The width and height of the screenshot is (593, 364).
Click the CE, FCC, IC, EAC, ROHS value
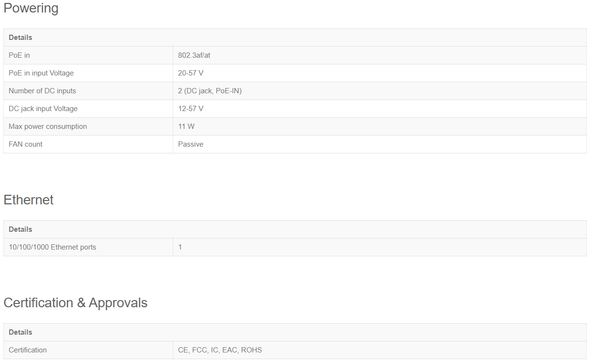coord(220,350)
